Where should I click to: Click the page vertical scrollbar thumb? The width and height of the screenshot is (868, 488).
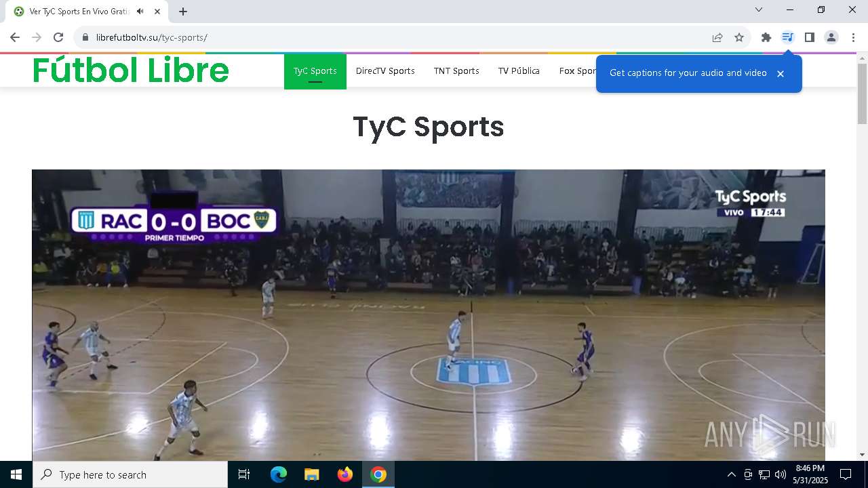tap(862, 94)
